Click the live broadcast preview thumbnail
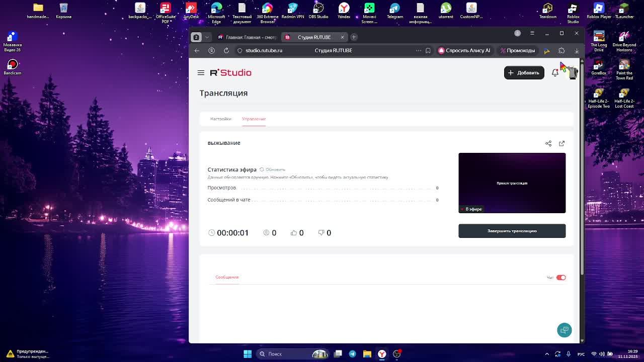This screenshot has width=644, height=362. [512, 183]
